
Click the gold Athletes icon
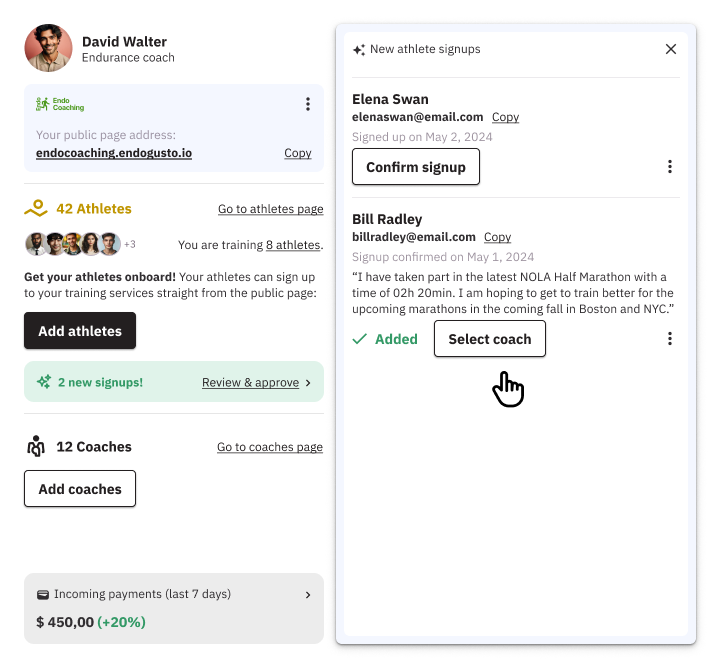coord(36,209)
